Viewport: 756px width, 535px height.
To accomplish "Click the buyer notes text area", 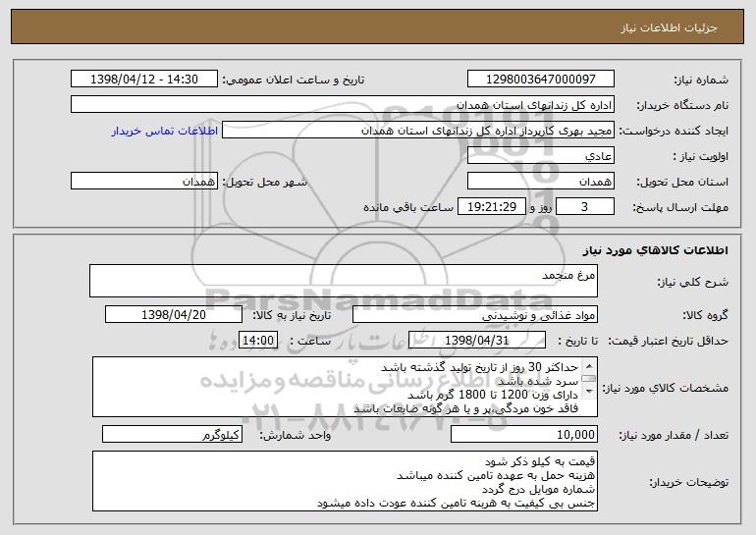I will pyautogui.click(x=345, y=481).
